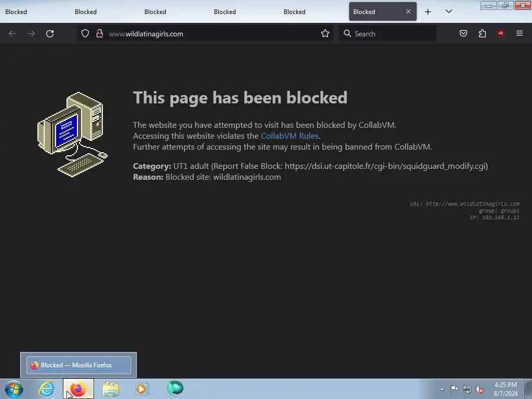The image size is (532, 399).
Task: Minimize the Firefox window
Action: pyautogui.click(x=488, y=5)
